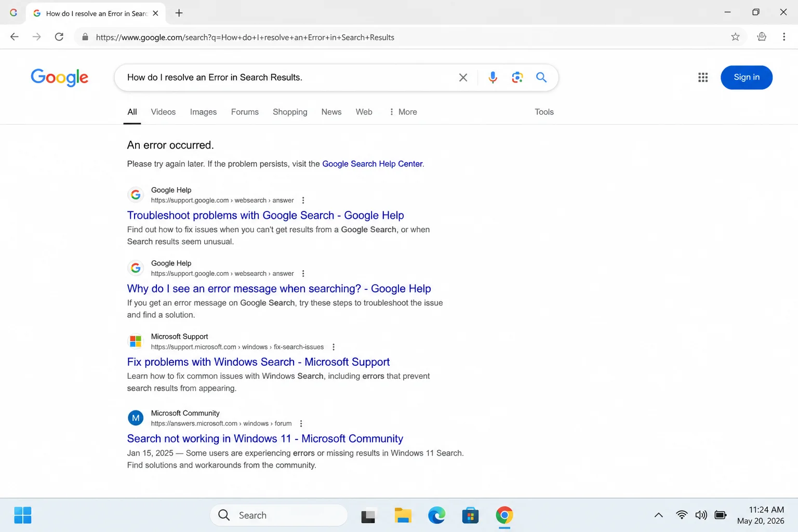
Task: Open the Tools options
Action: pyautogui.click(x=544, y=112)
